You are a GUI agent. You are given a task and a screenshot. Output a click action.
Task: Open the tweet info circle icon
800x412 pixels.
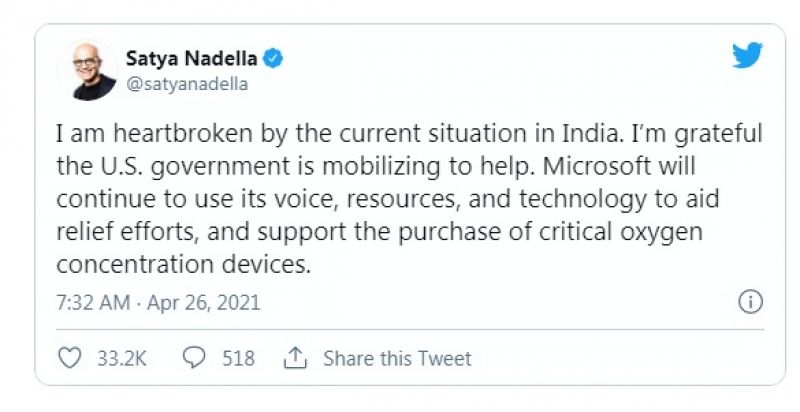pos(750,301)
